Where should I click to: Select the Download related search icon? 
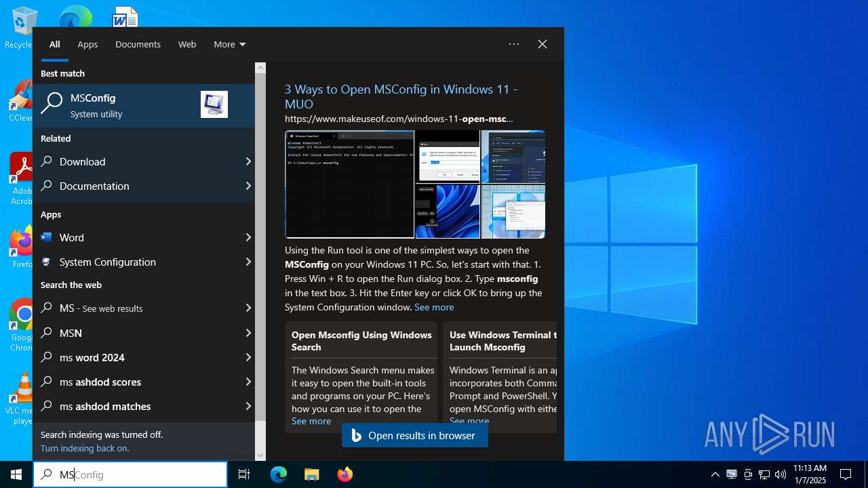point(47,161)
